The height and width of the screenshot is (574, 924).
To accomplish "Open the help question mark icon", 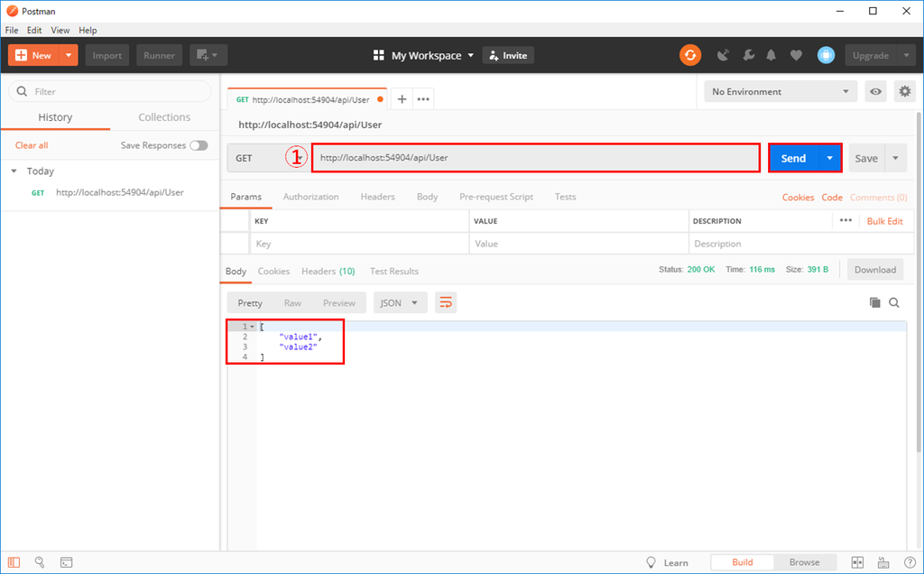I will coord(910,562).
